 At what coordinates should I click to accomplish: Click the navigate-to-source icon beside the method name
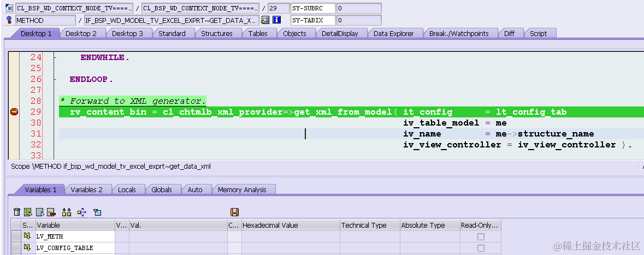(265, 20)
